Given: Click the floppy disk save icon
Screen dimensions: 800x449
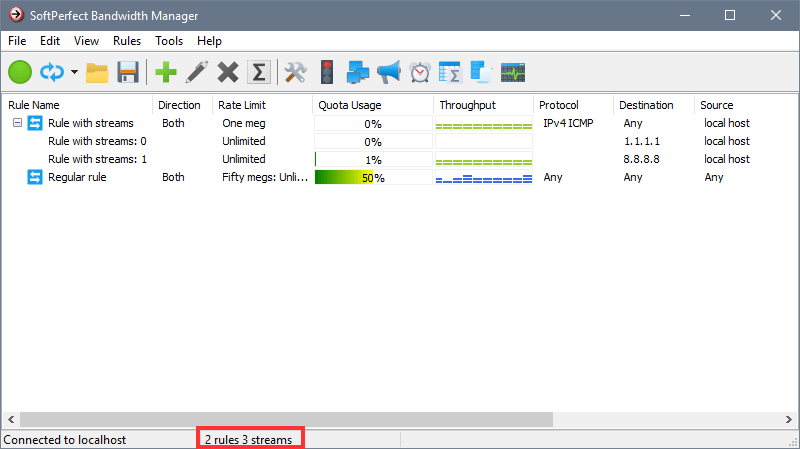Looking at the screenshot, I should 128,72.
